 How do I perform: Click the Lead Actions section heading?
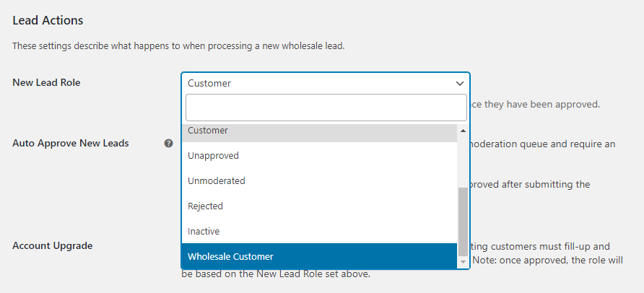point(48,20)
